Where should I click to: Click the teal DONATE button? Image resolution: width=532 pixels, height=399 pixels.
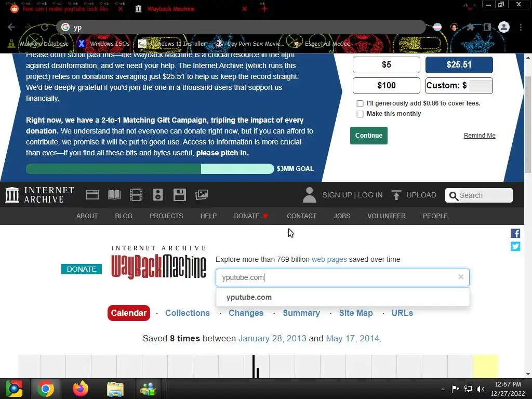pos(82,269)
